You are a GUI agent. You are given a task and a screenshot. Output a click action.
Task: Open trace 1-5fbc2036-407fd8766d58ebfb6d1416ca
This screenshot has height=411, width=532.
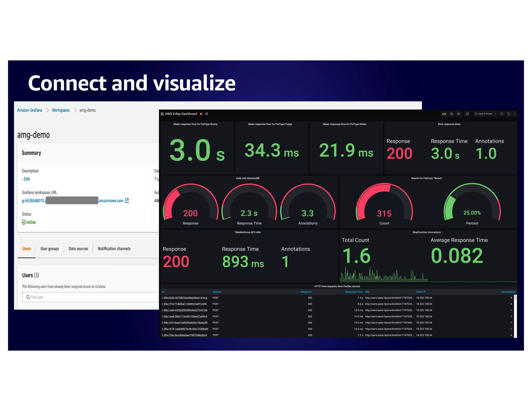click(x=184, y=298)
